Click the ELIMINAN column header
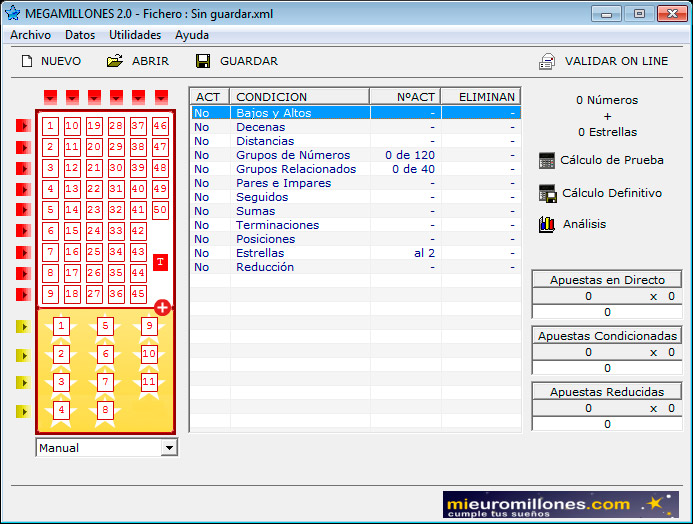The image size is (693, 524). click(481, 97)
